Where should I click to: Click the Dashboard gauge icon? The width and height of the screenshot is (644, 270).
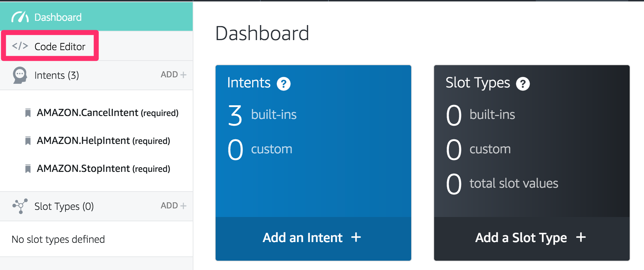click(x=20, y=17)
